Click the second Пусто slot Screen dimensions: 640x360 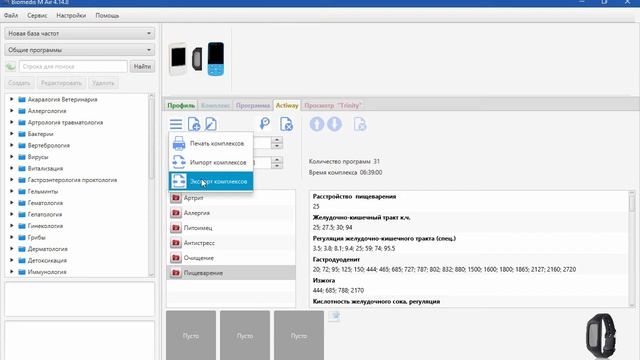click(245, 336)
